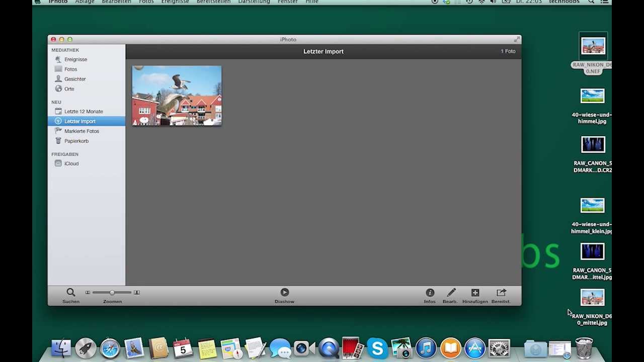Enter fullscreen via iPhoto title-bar arrows
644x362 pixels.
(x=517, y=39)
